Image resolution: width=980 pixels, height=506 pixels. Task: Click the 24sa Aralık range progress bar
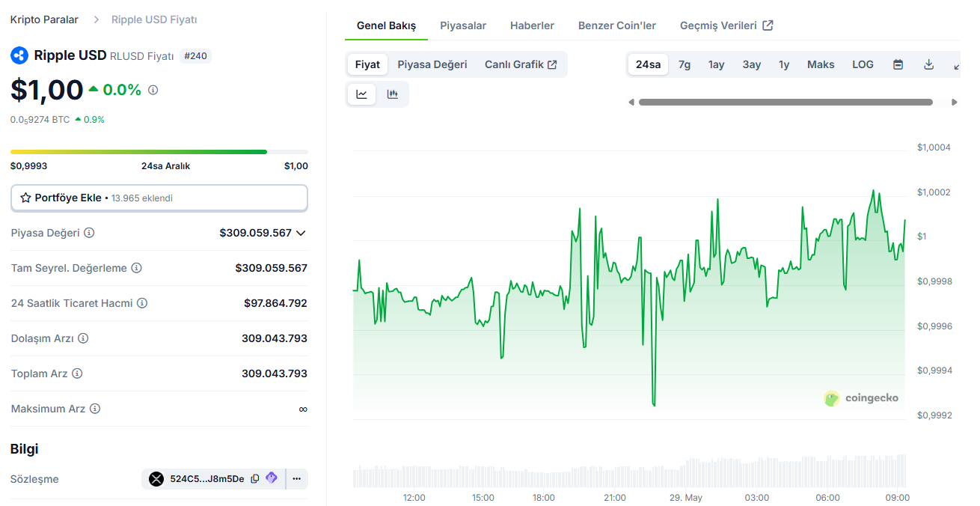(x=159, y=152)
